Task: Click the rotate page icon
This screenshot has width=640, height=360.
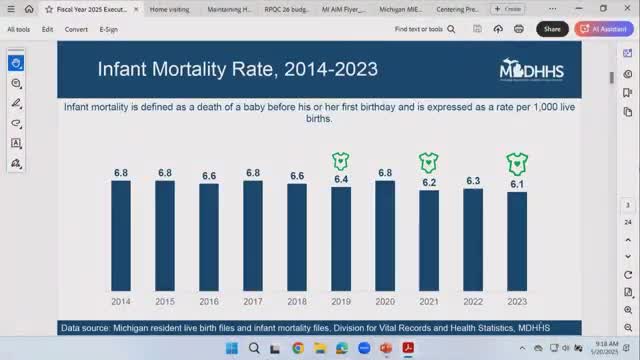Action: click(x=628, y=275)
